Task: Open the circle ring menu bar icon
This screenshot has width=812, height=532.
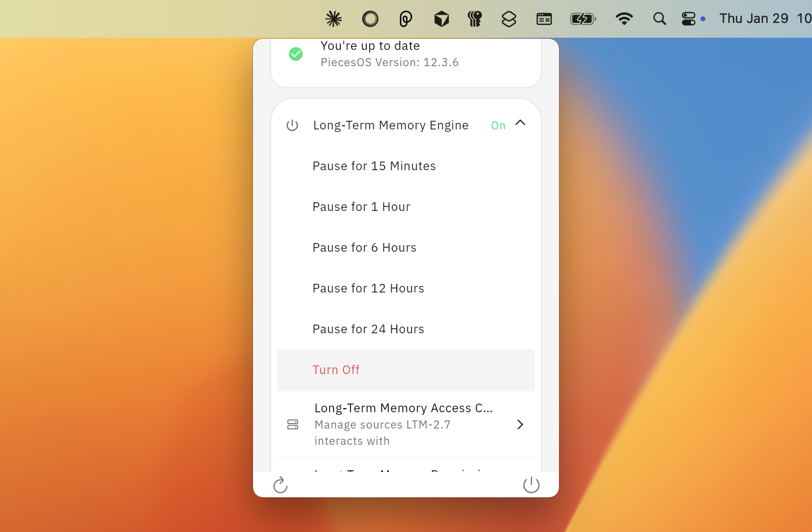Action: tap(370, 19)
